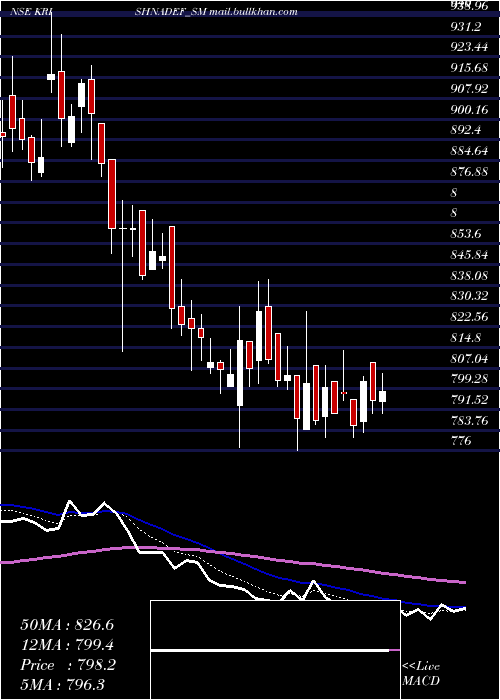Click the 'mail.bullkhan.com' watermark title text
This screenshot has height=700, width=500.
(254, 12)
